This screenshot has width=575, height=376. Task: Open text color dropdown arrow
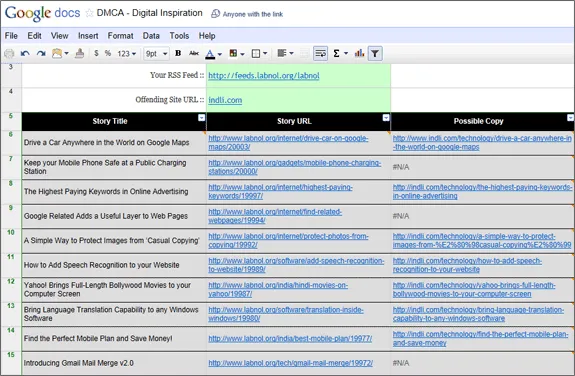pyautogui.click(x=220, y=54)
